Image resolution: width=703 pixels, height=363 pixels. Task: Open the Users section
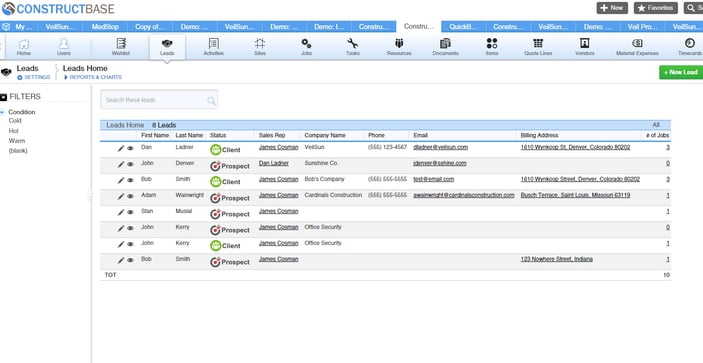coord(64,47)
